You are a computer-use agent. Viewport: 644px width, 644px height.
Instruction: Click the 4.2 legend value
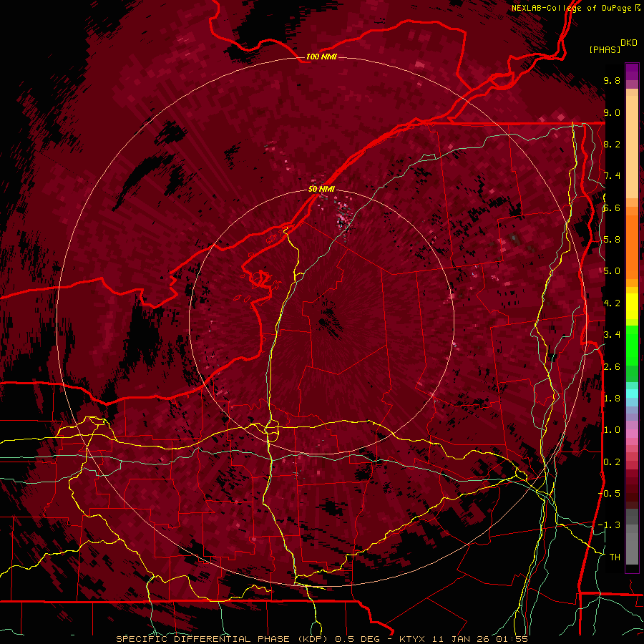(612, 303)
